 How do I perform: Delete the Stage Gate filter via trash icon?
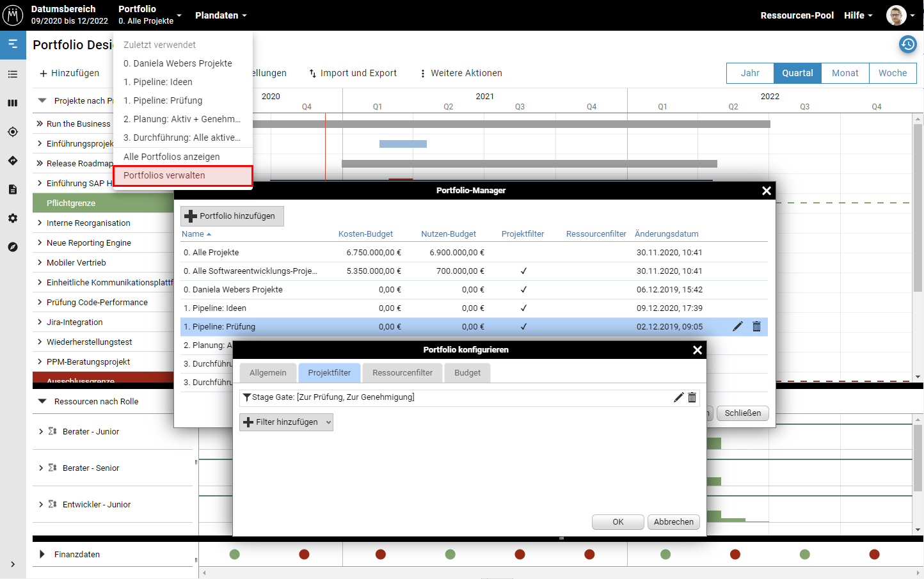tap(692, 397)
